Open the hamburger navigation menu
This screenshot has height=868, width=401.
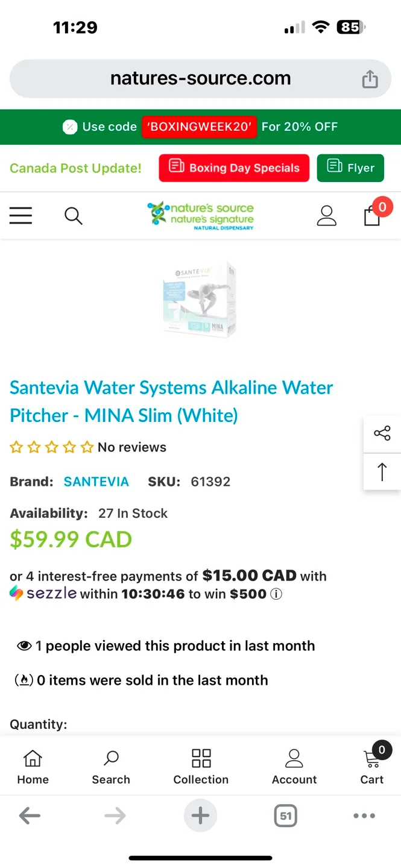(21, 215)
